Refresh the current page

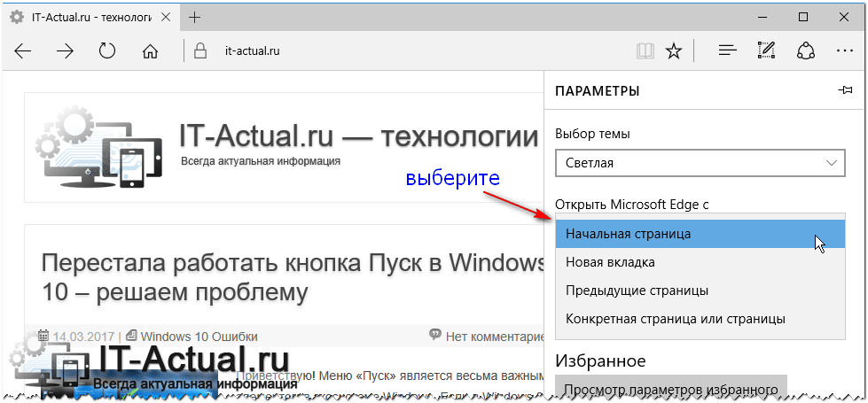(107, 51)
